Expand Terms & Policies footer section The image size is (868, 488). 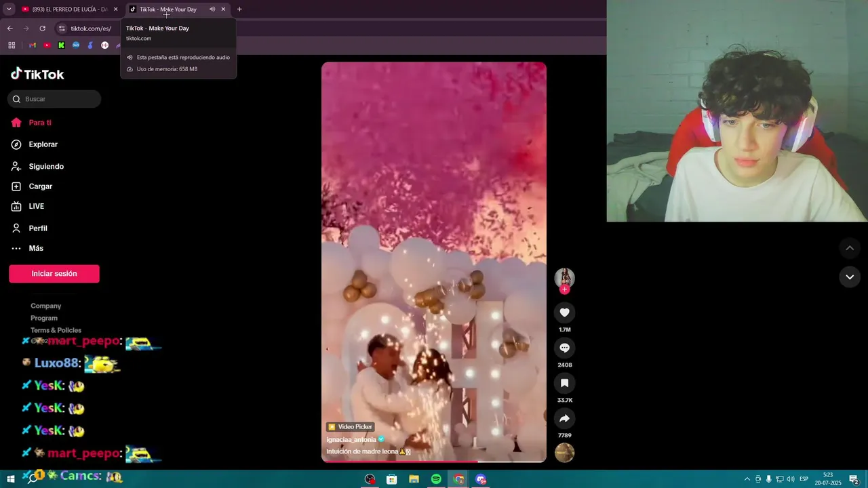(x=56, y=330)
